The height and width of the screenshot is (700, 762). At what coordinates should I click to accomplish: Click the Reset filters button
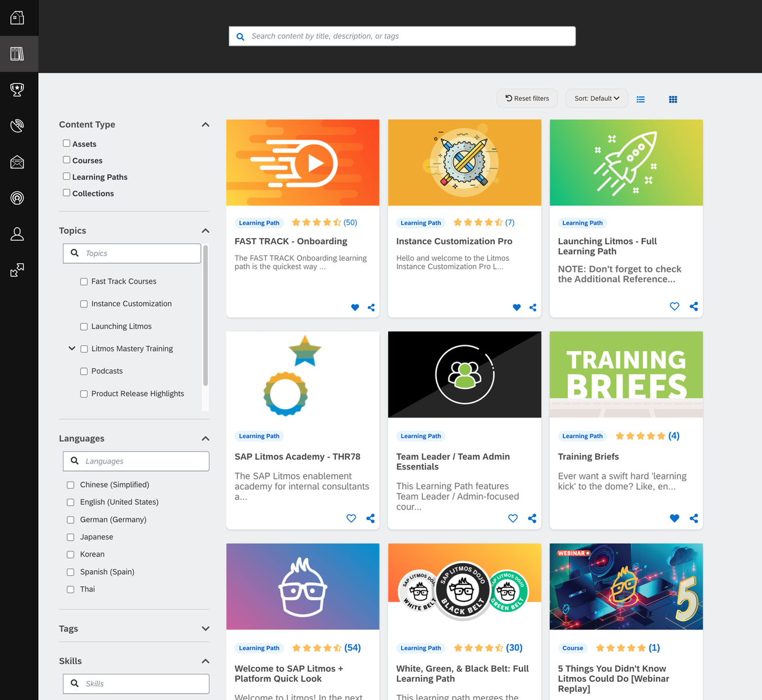click(526, 98)
